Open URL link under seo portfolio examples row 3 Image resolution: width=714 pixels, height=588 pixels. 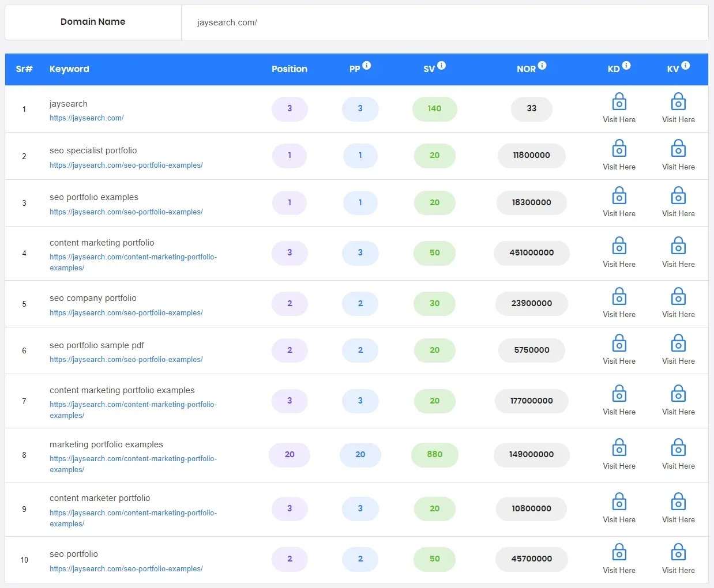126,212
